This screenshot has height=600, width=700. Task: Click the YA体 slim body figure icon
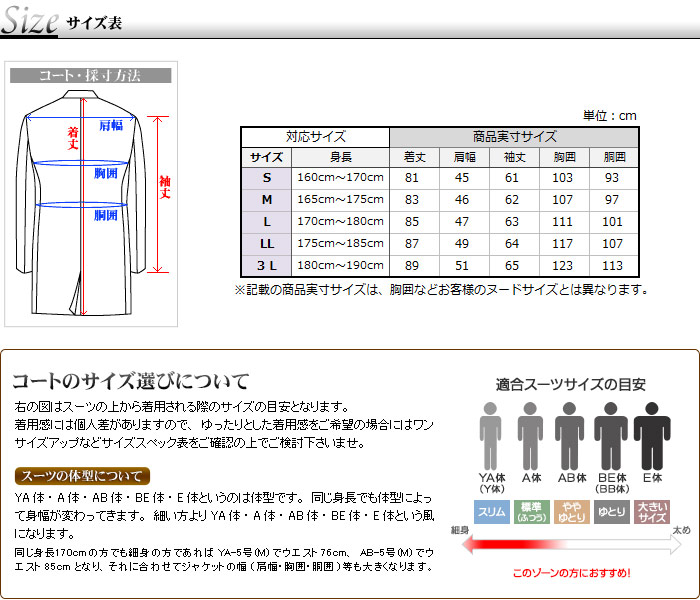(x=490, y=436)
